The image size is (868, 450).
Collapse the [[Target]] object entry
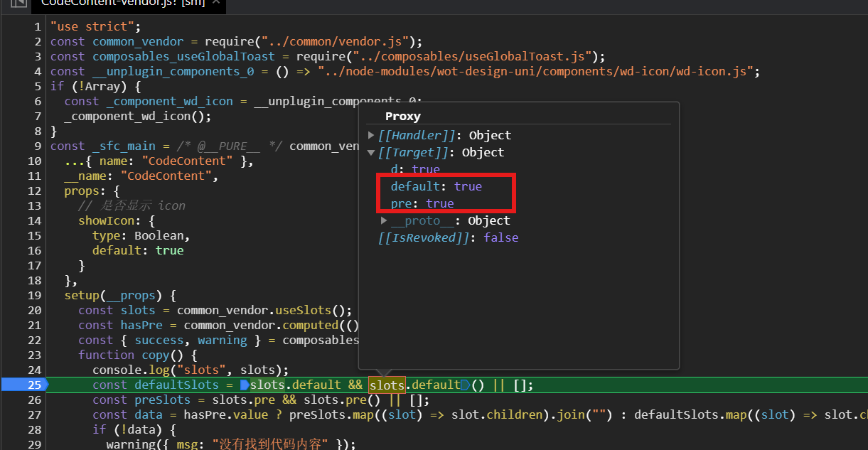(x=371, y=153)
